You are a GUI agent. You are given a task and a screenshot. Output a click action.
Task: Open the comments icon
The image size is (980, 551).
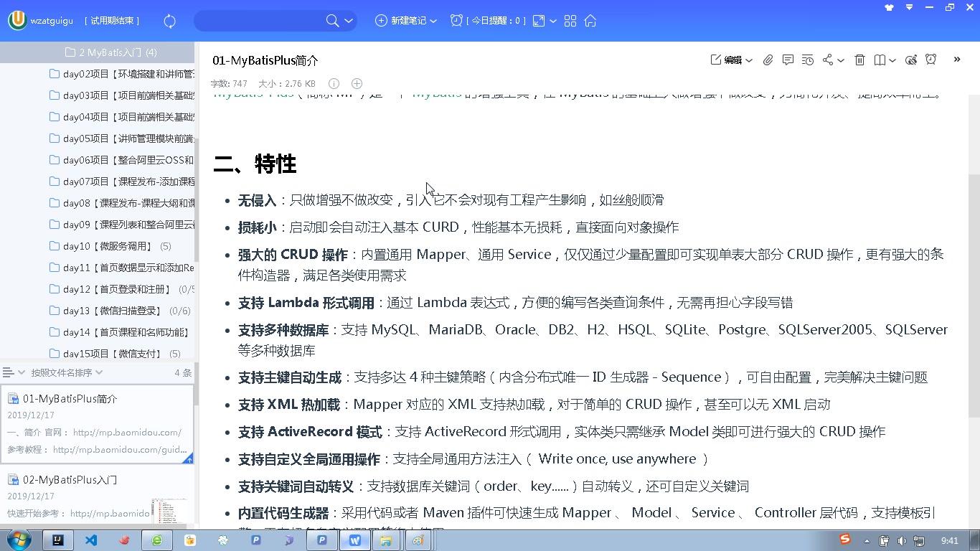(x=788, y=60)
